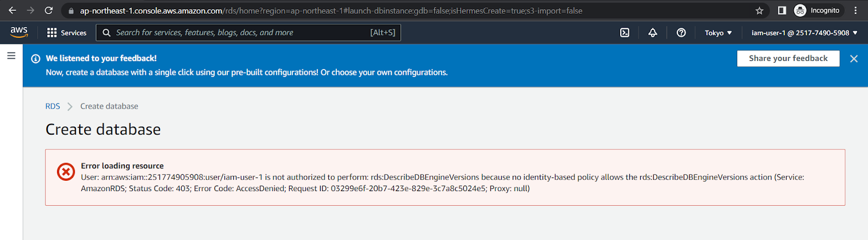
Task: Expand the left hamburger navigation menu
Action: click(11, 56)
